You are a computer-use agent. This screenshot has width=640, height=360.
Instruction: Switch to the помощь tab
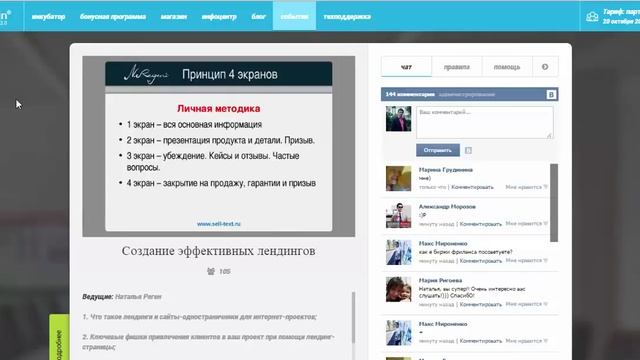pyautogui.click(x=507, y=67)
